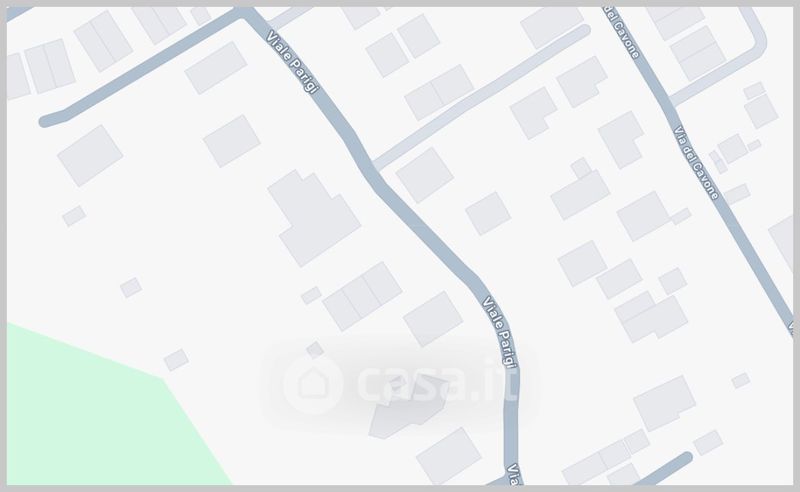Select row of three attached buildings below center

point(363,296)
